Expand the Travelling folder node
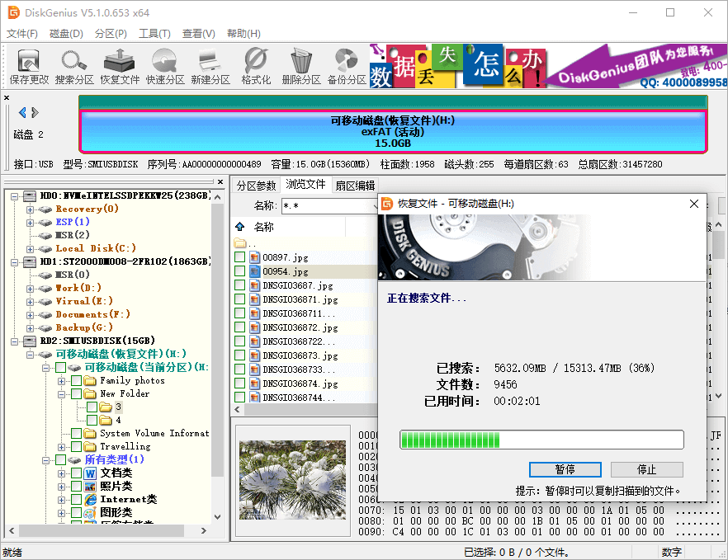The width and height of the screenshot is (728, 560). tap(61, 447)
